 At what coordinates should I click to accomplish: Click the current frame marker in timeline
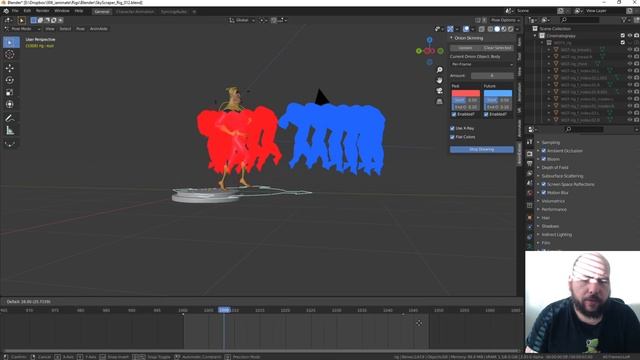[224, 310]
